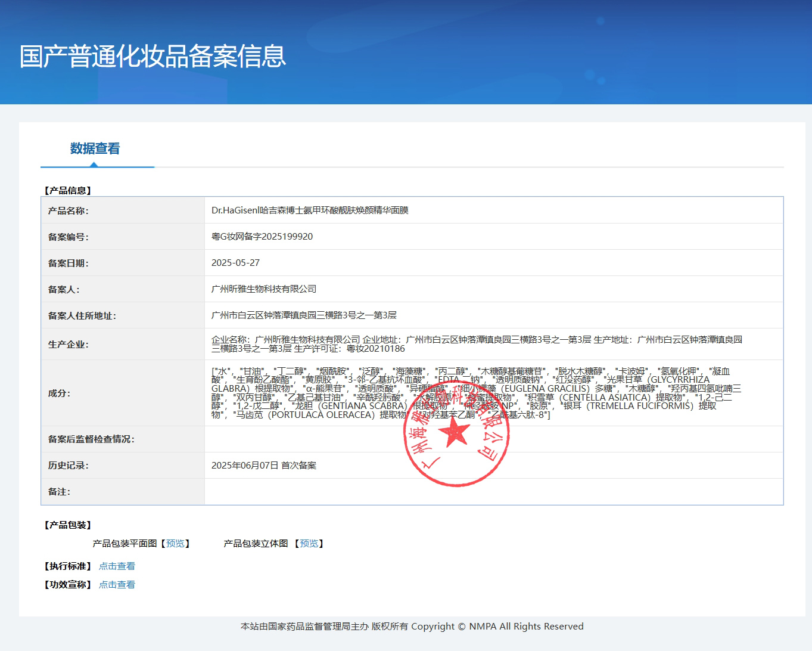Screen dimensions: 812x651
Task: Click the 产品包装平面图 label
Action: pos(125,544)
